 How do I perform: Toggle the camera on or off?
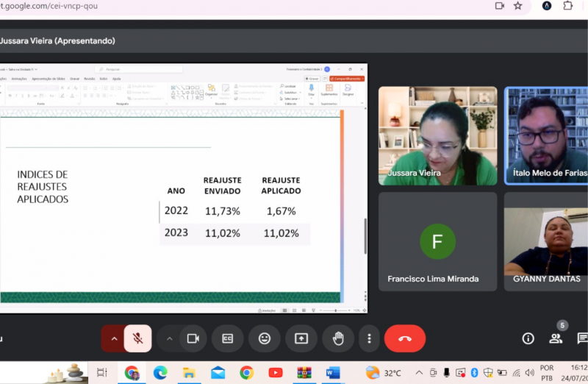click(x=193, y=338)
